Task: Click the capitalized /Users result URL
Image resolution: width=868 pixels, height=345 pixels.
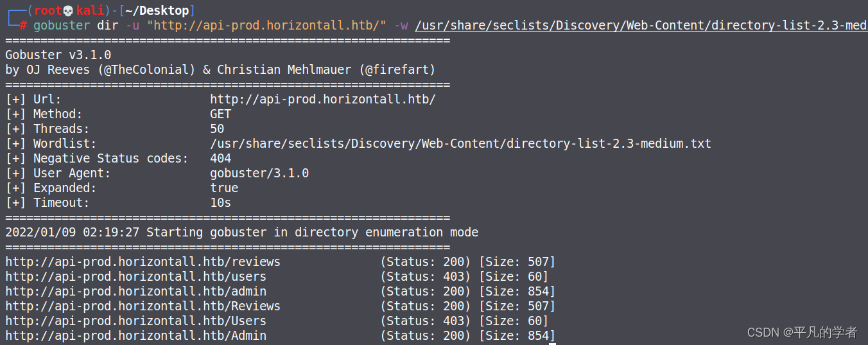Action: (x=135, y=321)
